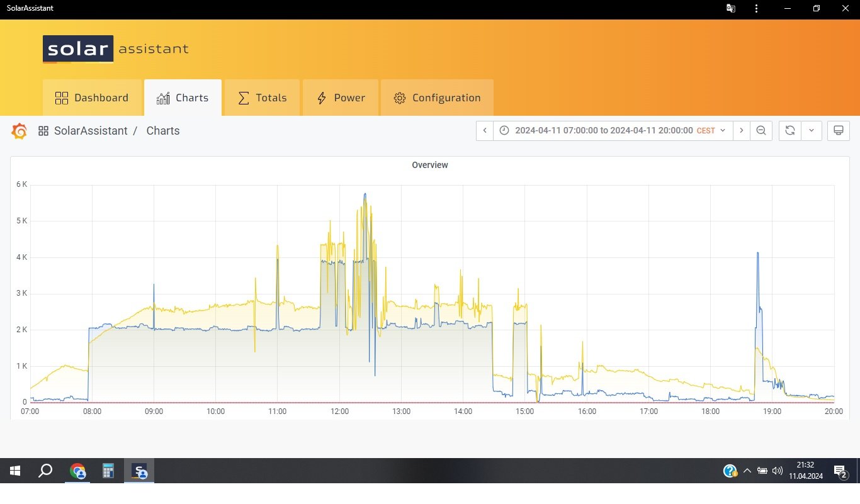The width and height of the screenshot is (860, 504).
Task: Switch to the Dashboard tab
Action: [92, 98]
